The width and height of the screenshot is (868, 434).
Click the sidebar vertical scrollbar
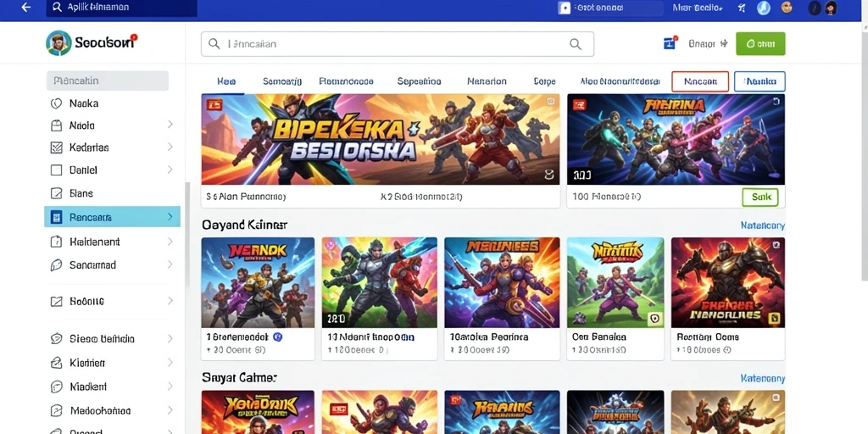[x=187, y=234]
